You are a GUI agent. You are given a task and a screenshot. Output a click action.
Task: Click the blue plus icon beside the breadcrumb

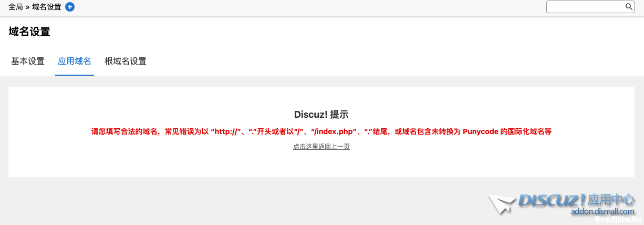click(x=70, y=7)
